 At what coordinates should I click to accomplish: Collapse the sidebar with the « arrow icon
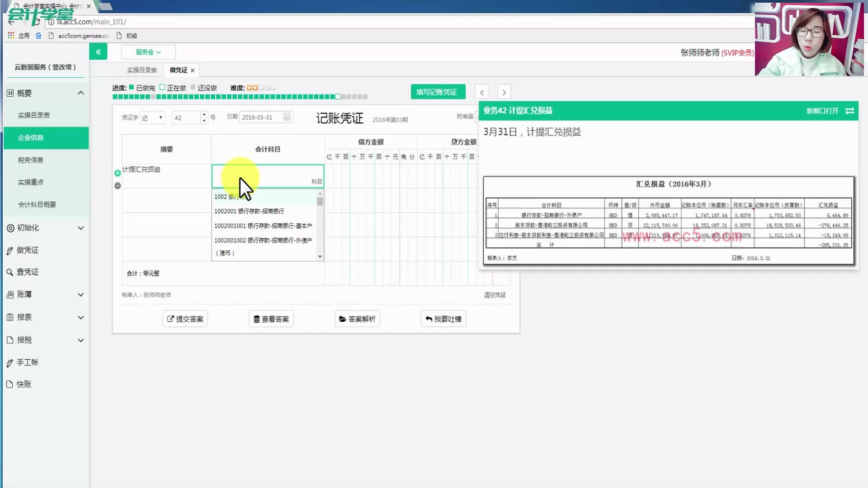point(99,52)
